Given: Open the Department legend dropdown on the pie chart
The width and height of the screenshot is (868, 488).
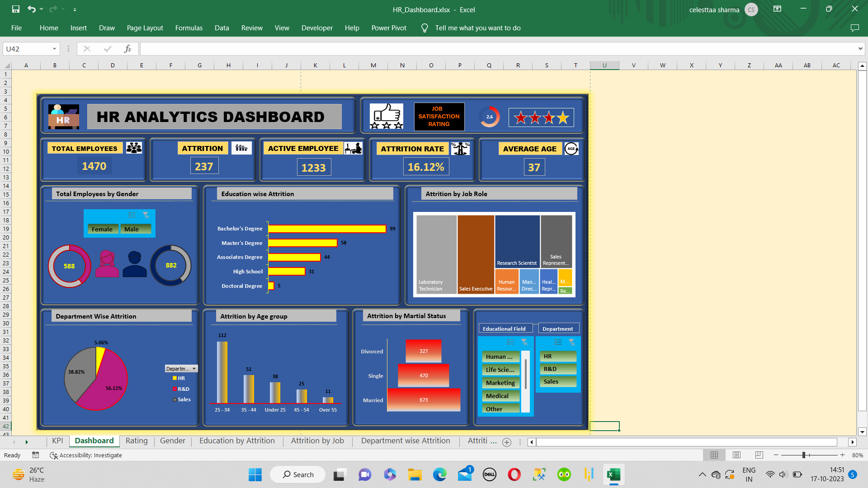Looking at the screenshot, I should click(x=195, y=368).
